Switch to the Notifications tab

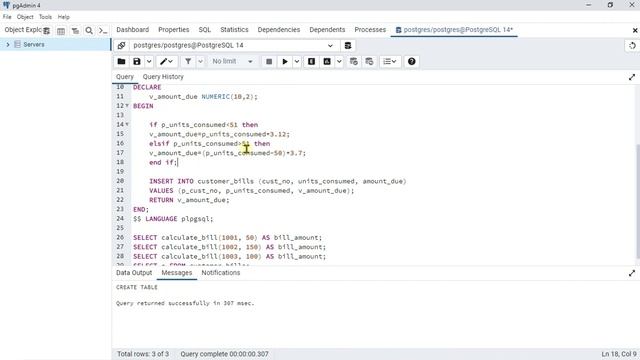pyautogui.click(x=221, y=273)
